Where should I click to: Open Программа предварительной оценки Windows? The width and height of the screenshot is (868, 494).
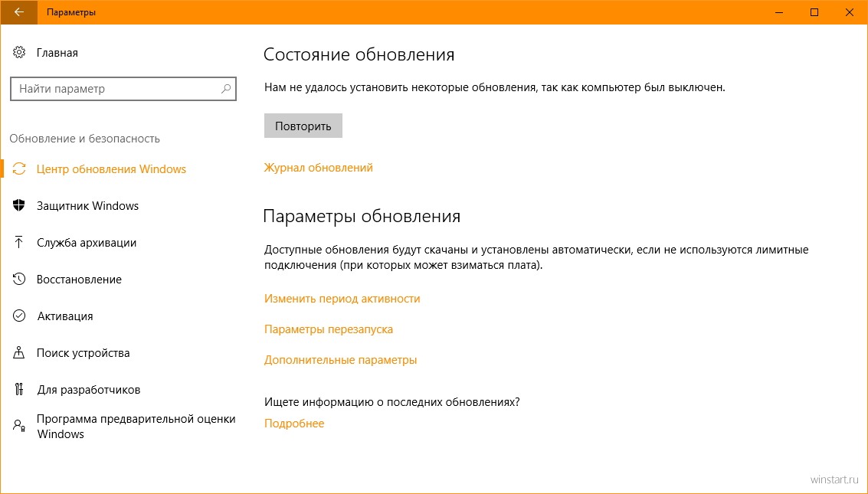[136, 426]
